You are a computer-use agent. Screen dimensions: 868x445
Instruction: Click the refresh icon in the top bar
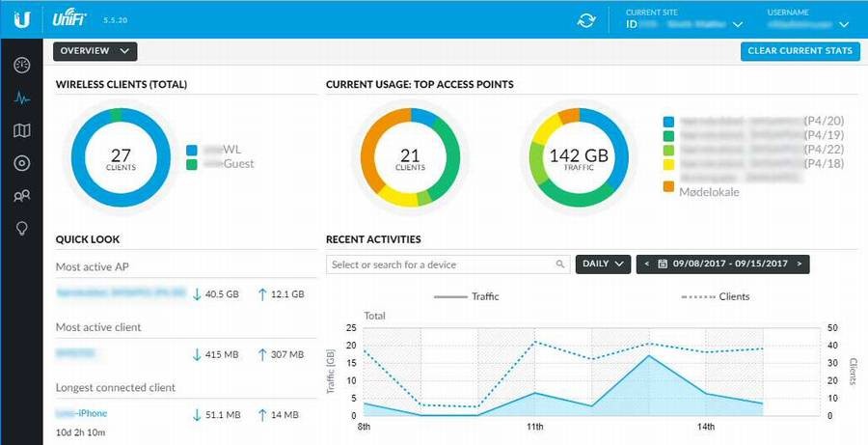tap(585, 20)
